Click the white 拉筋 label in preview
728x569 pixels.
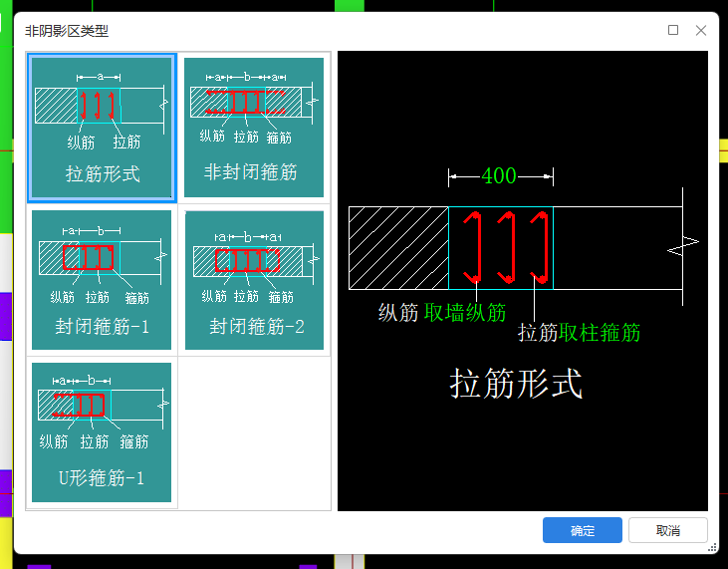pyautogui.click(x=538, y=333)
